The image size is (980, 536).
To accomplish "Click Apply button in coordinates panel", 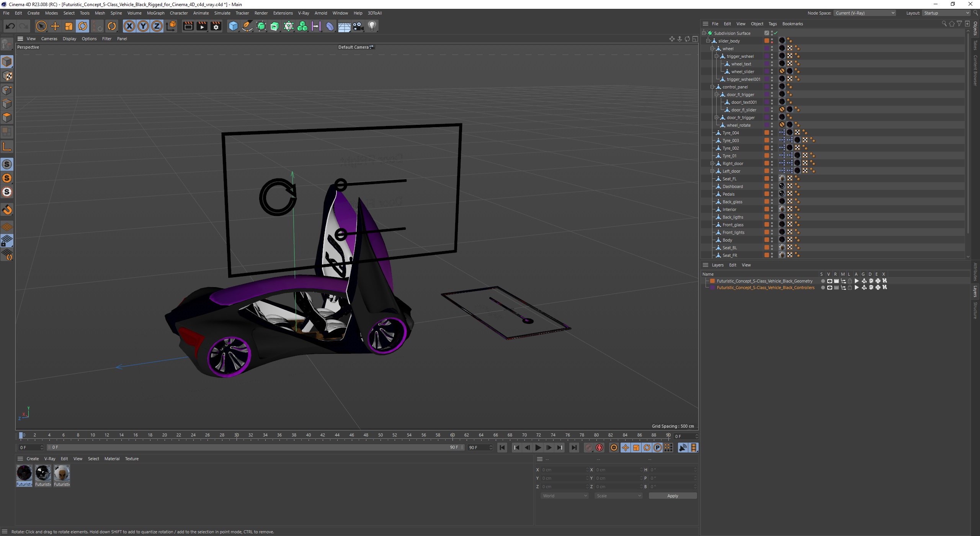I will (672, 495).
